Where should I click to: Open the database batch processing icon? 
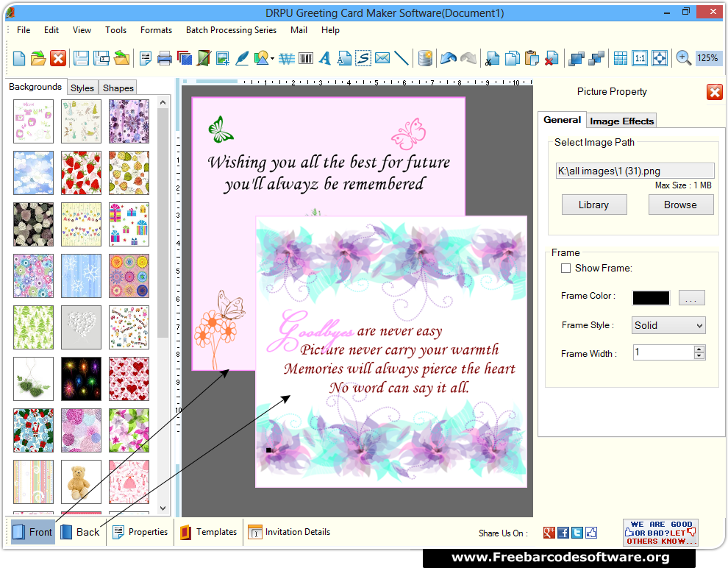coord(425,59)
